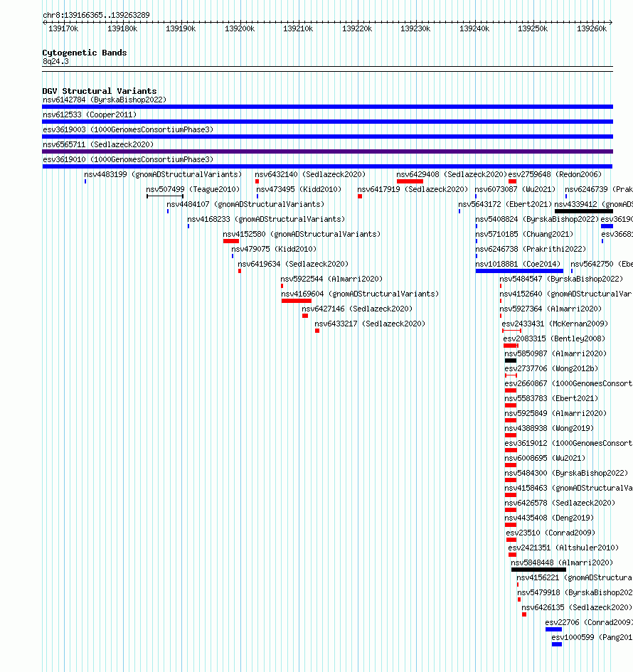Click red bar under nsv6429408

(x=410, y=182)
